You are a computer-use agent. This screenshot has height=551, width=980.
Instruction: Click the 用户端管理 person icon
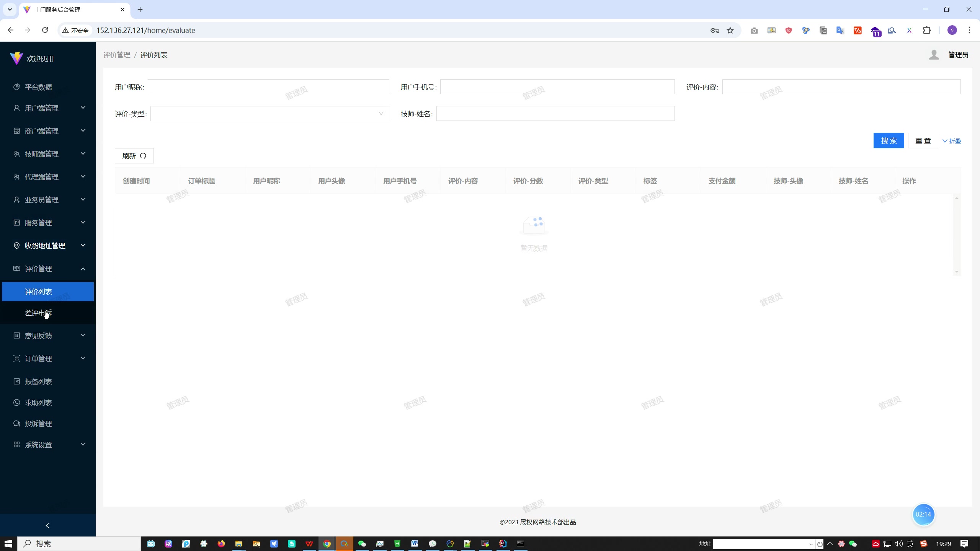[x=16, y=108]
